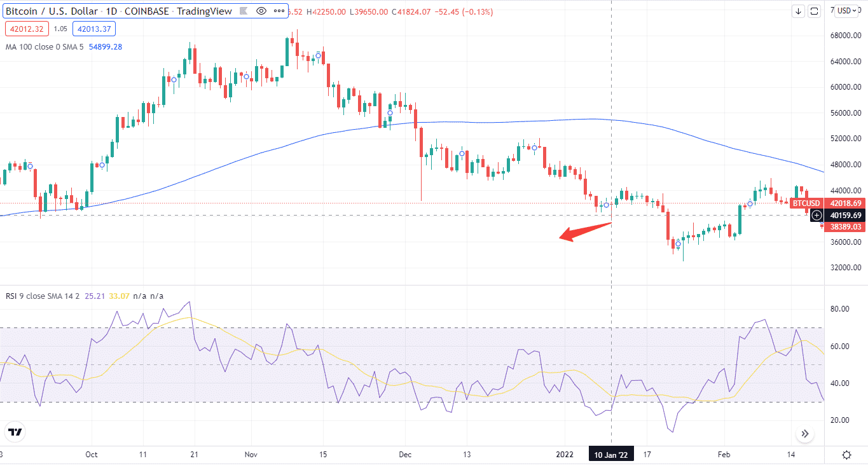Enter fullscreen mode with the frame icon
Image resolution: width=868 pixels, height=468 pixels.
coord(816,11)
